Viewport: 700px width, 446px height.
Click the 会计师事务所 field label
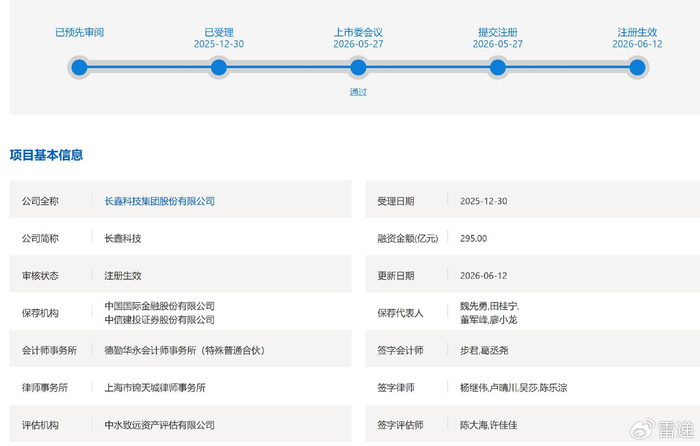pos(50,350)
